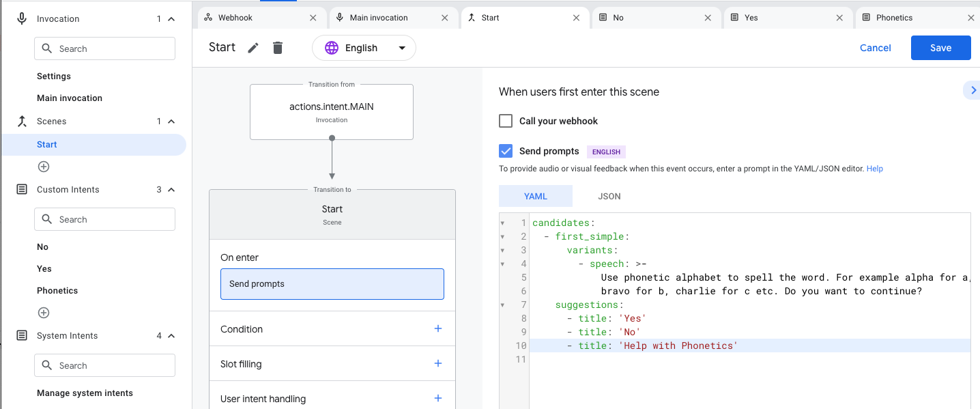Open the English language dropdown
Image resolution: width=980 pixels, height=409 pixels.
[x=364, y=48]
